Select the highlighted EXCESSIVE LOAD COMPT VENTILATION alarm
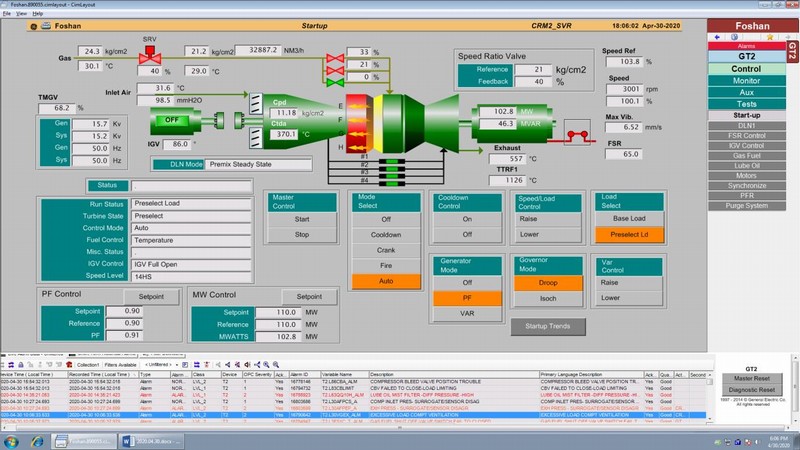This screenshot has height=450, width=800. (x=353, y=415)
